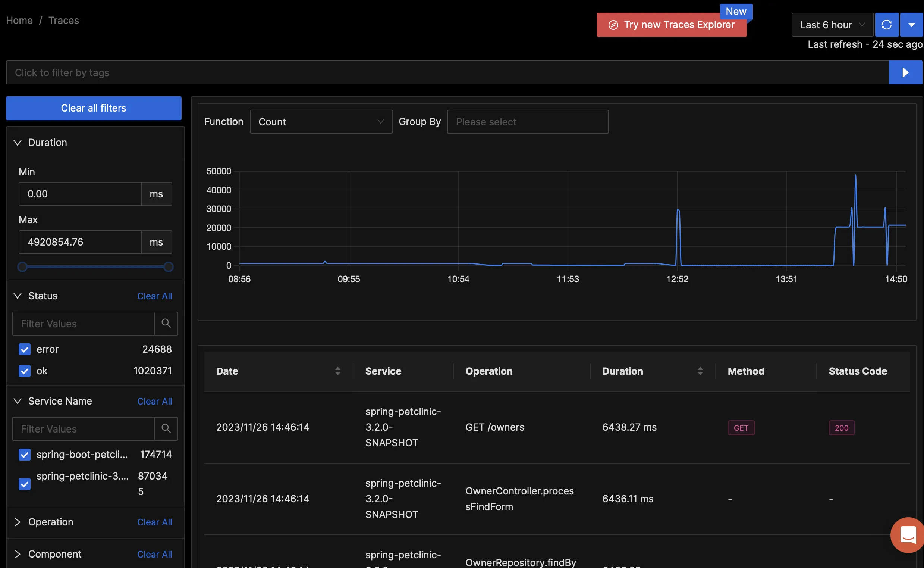Sort table by Date column sort icon
924x568 pixels.
tap(338, 371)
